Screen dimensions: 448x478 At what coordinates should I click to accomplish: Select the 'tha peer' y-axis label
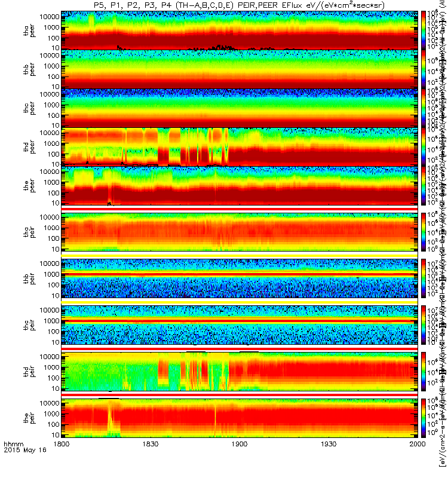coord(29,30)
